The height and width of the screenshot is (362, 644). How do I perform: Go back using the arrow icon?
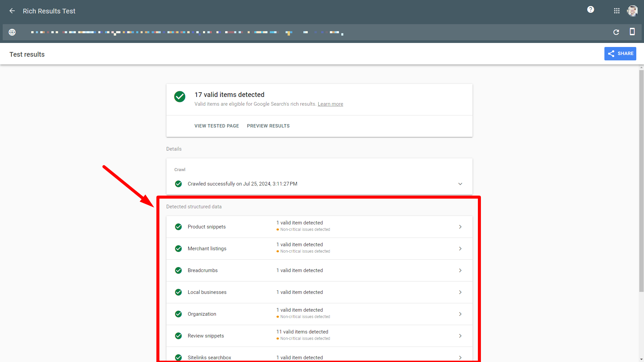[x=12, y=11]
